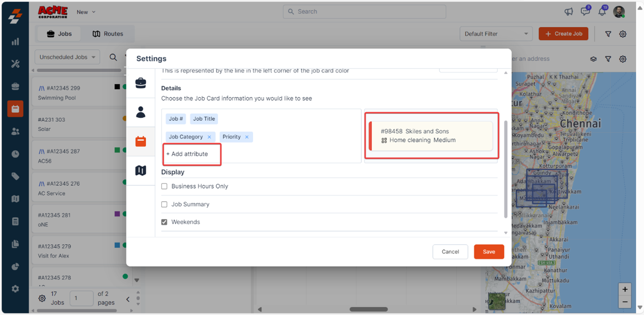The image size is (644, 315).
Task: Click the Settings scrollbar down arrow
Action: [506, 233]
